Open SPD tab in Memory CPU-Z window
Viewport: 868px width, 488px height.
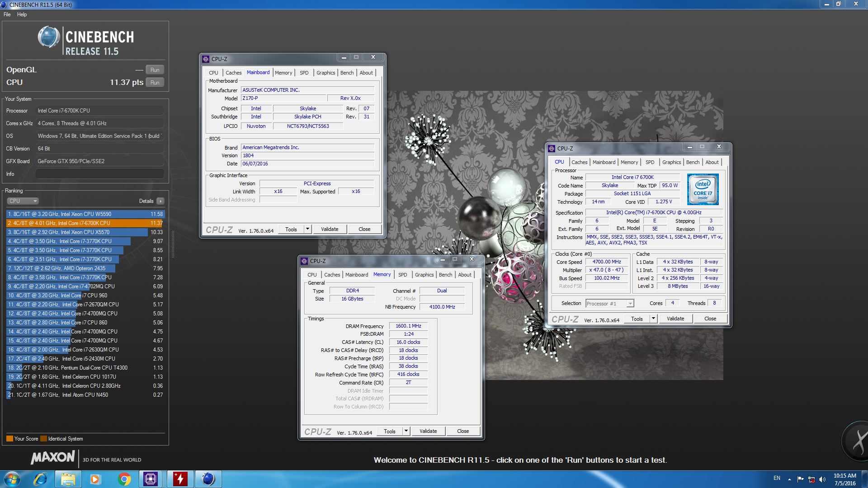pyautogui.click(x=402, y=275)
